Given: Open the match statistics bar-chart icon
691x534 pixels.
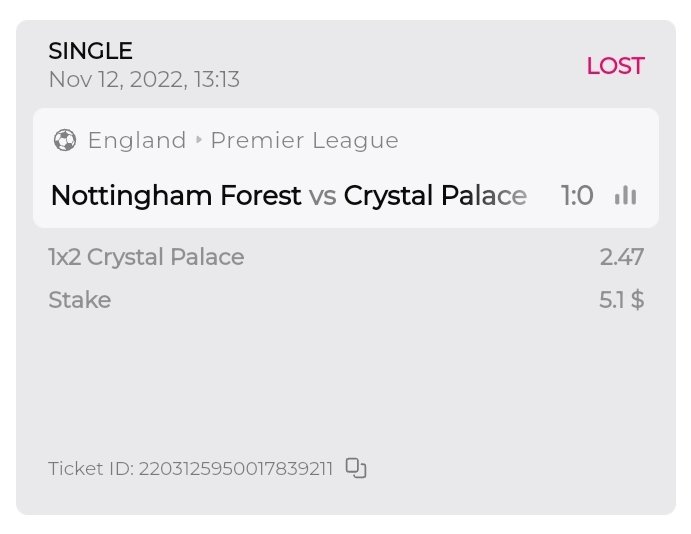Looking at the screenshot, I should 626,196.
